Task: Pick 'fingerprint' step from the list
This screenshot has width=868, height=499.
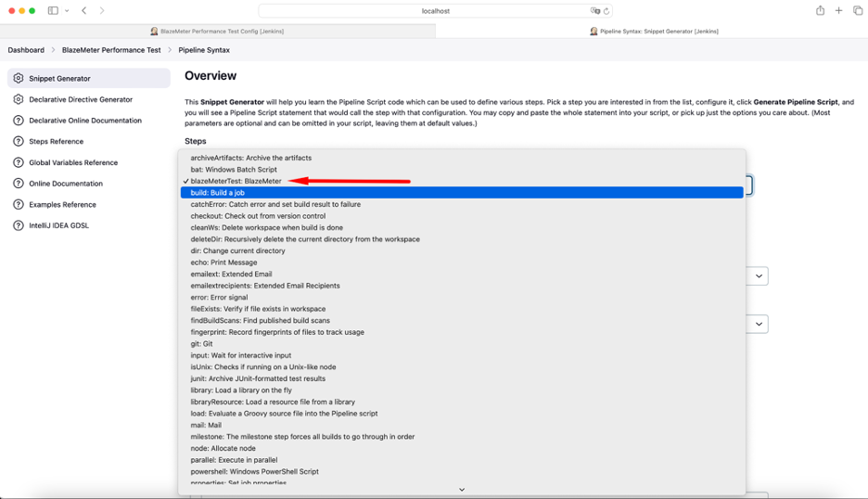Action: [x=462, y=332]
